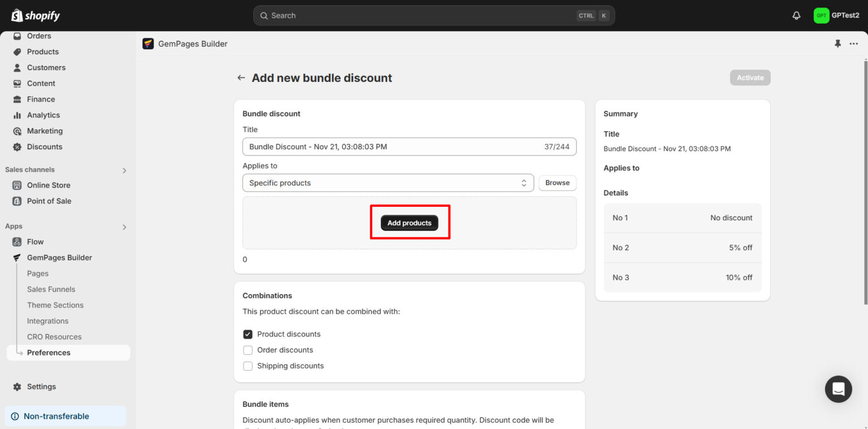Screen dimensions: 868x429
Task: Browse products for the bundle discount
Action: [557, 183]
